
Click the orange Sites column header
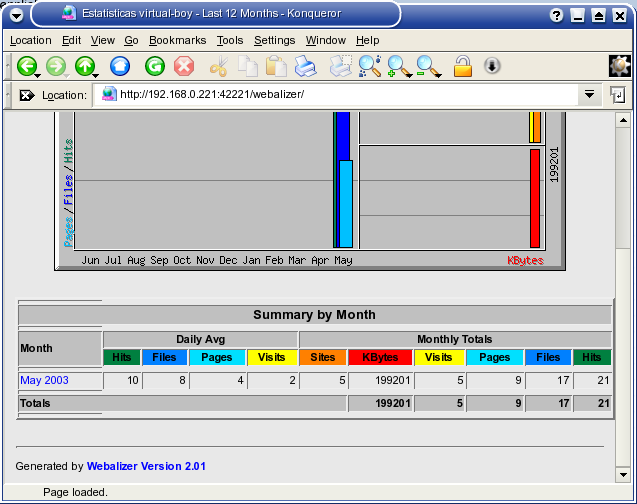click(x=323, y=357)
